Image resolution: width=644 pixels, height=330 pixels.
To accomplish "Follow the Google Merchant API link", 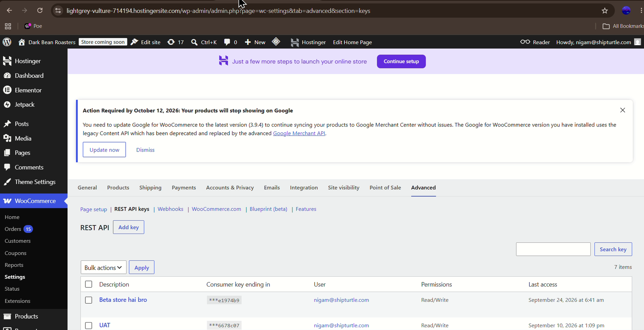I will pos(299,133).
